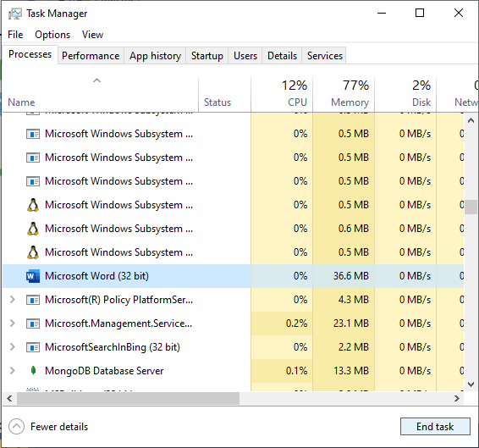Switch to the Startup tab
This screenshot has height=448, width=479.
point(207,56)
